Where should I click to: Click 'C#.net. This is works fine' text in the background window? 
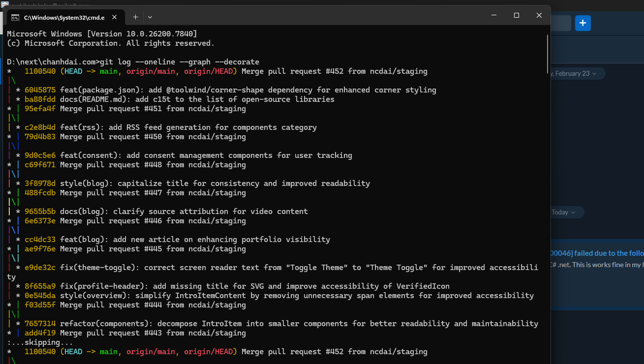click(x=597, y=265)
